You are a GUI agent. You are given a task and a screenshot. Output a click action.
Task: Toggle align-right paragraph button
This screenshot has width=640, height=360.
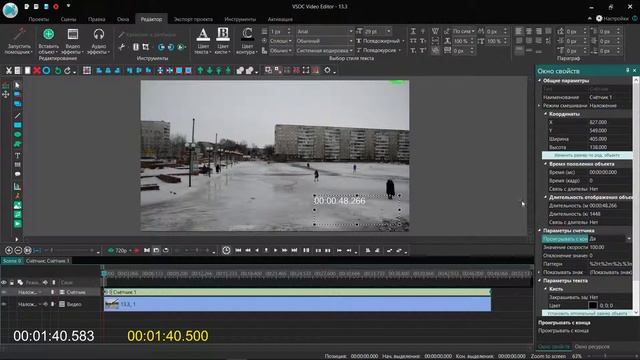coord(539,31)
